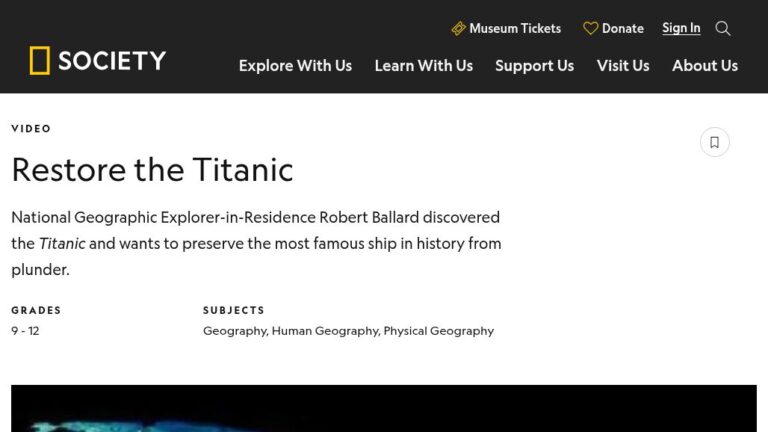Open the Support Us menu
Viewport: 768px width, 432px height.
(534, 66)
